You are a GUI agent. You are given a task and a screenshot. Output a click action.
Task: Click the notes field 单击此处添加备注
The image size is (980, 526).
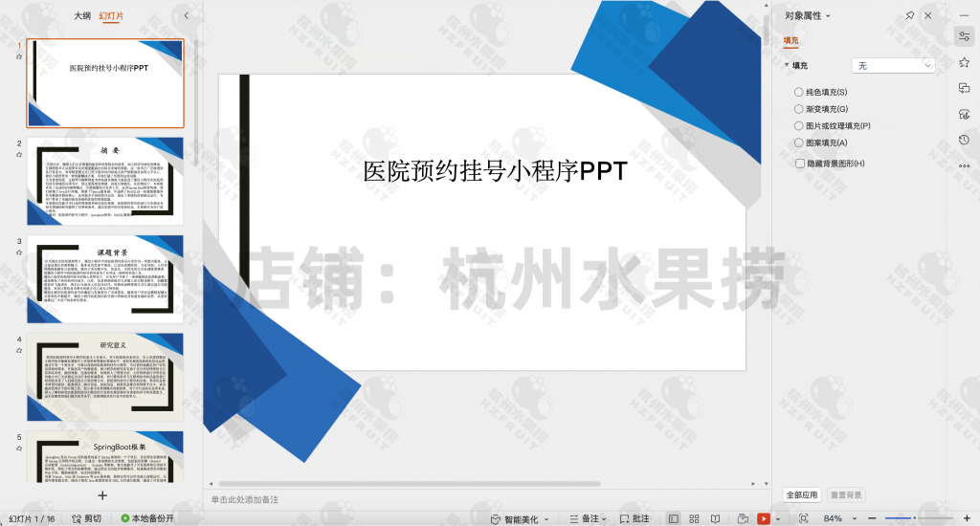tap(245, 500)
